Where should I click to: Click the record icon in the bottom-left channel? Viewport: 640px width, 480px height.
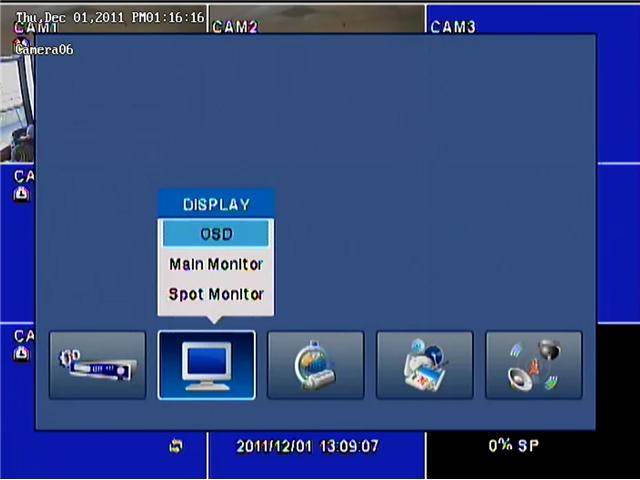(x=21, y=353)
